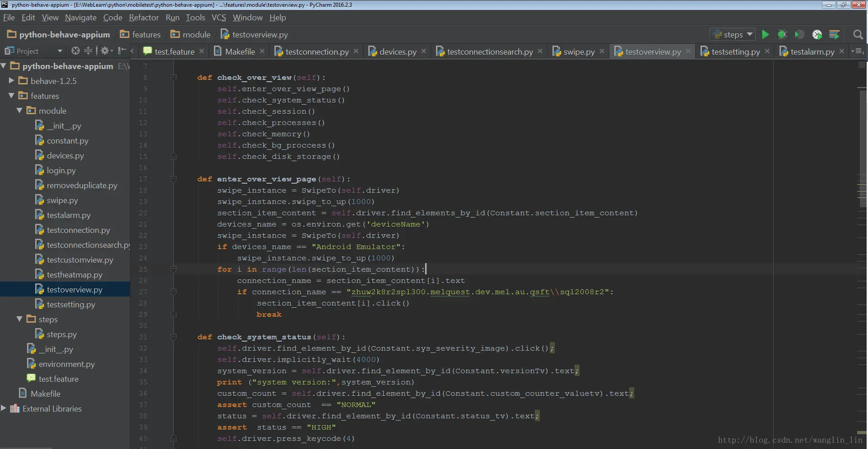The image size is (868, 449).
Task: Select login.py in the Project tree
Action: (x=61, y=171)
